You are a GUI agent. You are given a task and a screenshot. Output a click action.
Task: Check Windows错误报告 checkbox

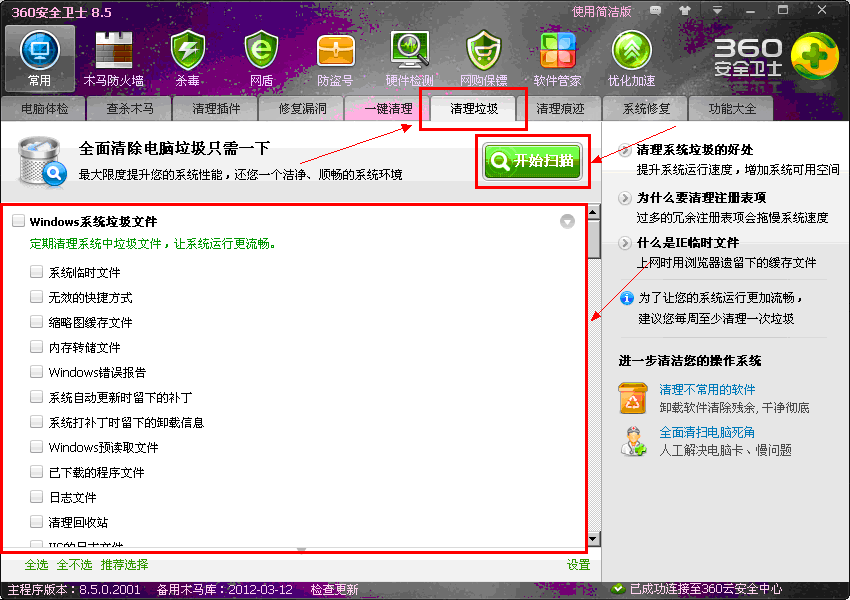[x=36, y=371]
